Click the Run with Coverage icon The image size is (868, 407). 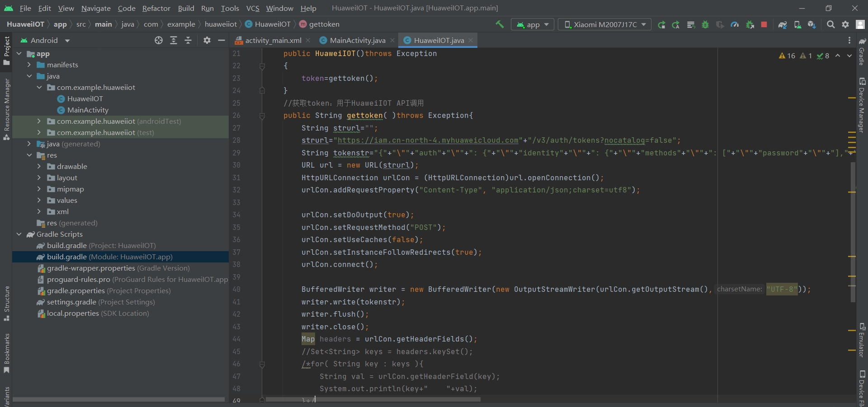click(x=720, y=24)
